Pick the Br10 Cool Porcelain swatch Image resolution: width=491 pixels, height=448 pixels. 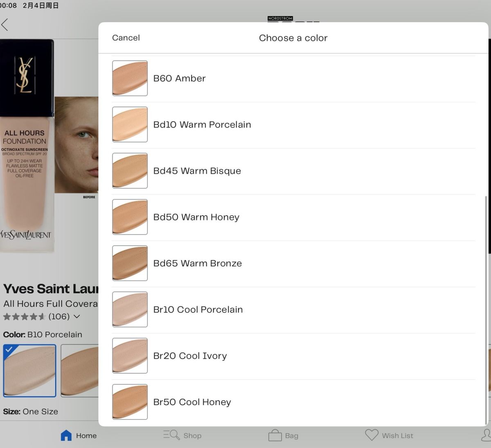coord(130,309)
